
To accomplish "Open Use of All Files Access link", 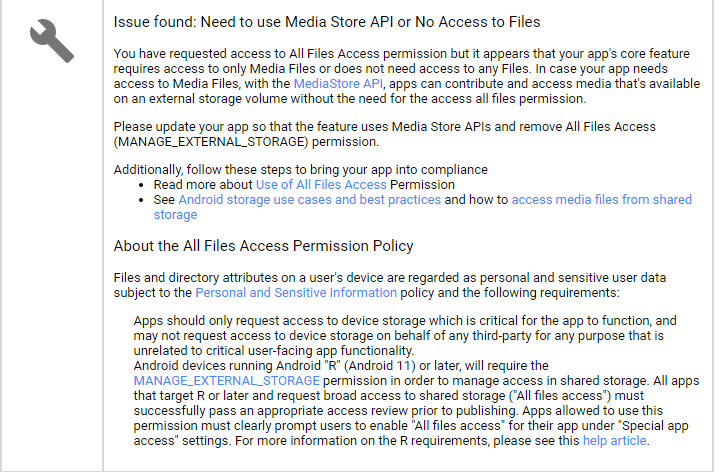I will tap(321, 184).
